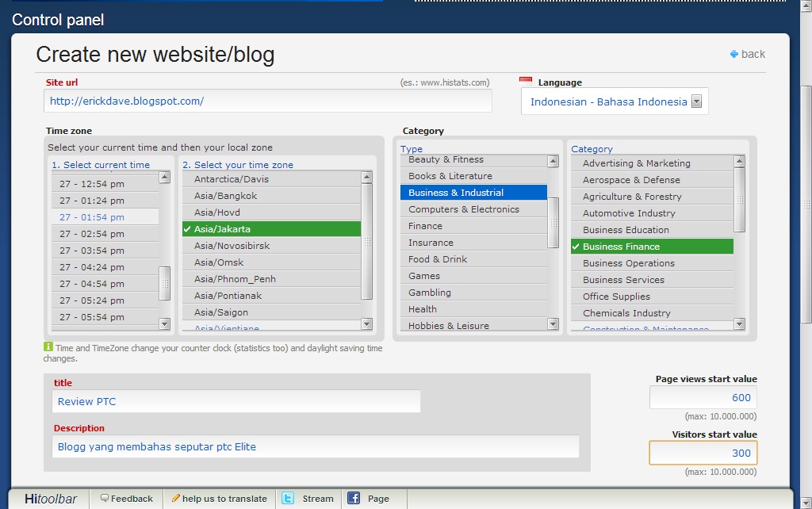This screenshot has height=509, width=812.
Task: Click help us to translate button
Action: click(x=220, y=499)
